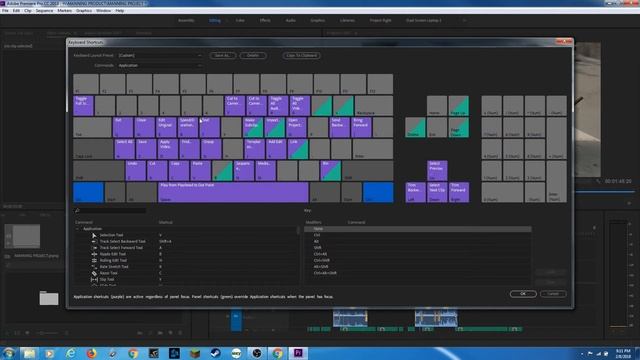Select the Select Next Clip down arrow key
Image resolution: width=640 pixels, height=360 pixels.
[x=437, y=192]
